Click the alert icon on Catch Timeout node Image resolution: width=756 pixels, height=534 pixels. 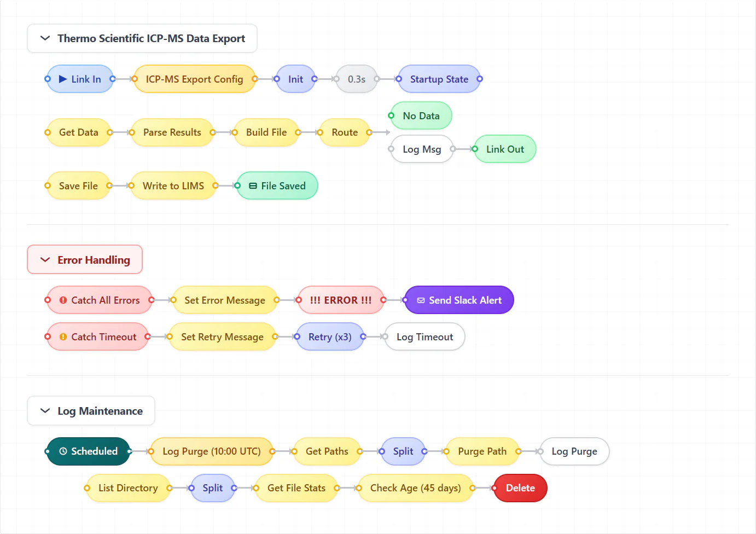63,337
